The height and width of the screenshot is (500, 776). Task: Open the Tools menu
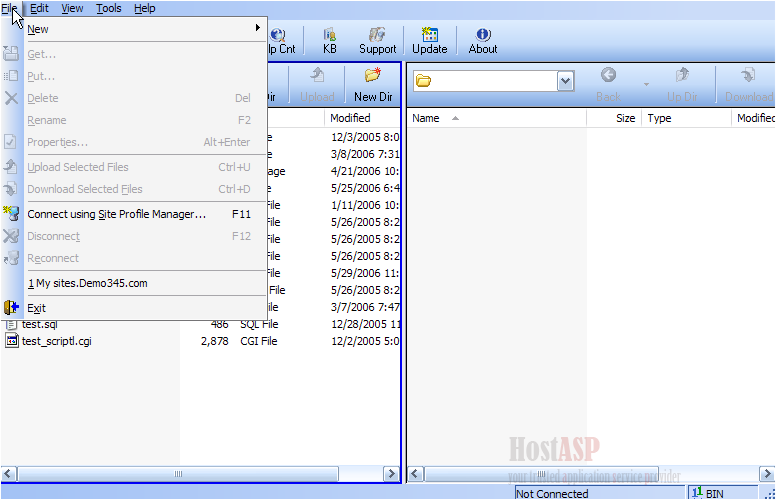pos(108,8)
